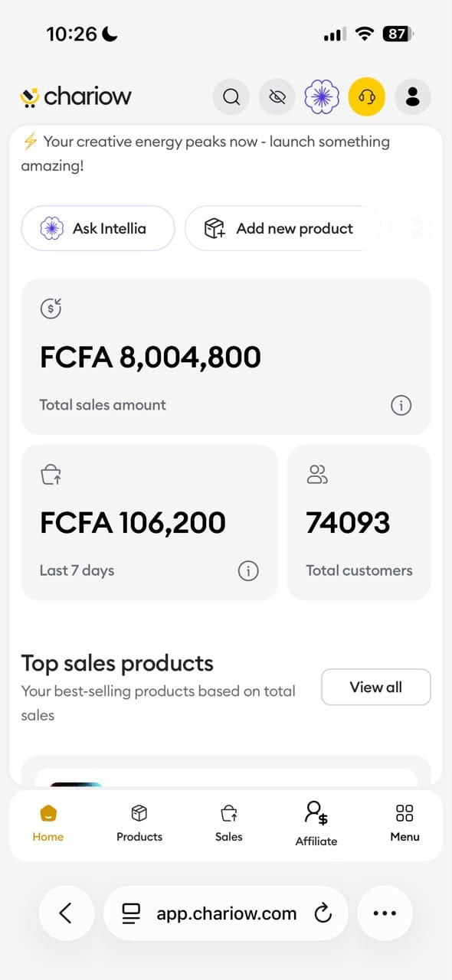The width and height of the screenshot is (452, 980).
Task: Click the chariow logo
Action: coord(76,96)
